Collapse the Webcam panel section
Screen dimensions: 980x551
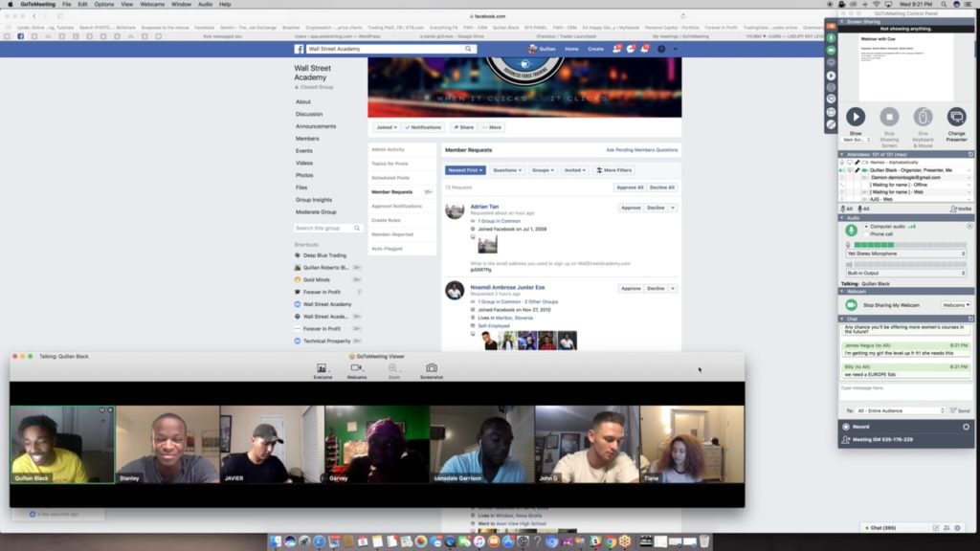click(842, 291)
